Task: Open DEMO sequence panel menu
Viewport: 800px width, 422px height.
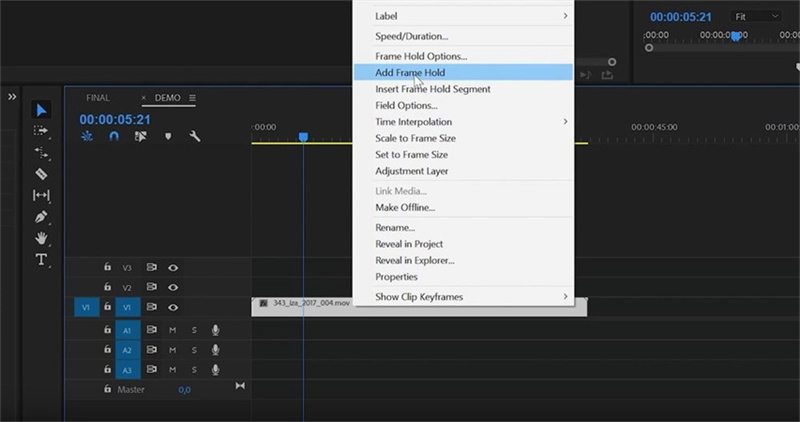Action: 192,97
